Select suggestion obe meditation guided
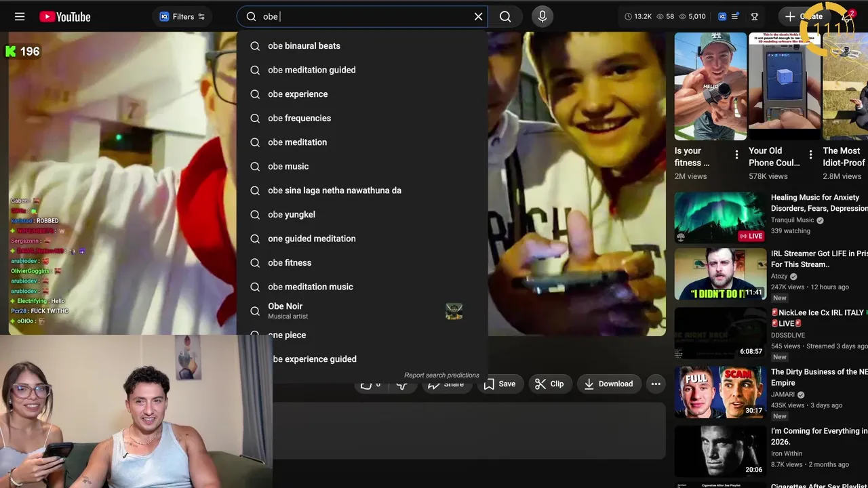Image resolution: width=868 pixels, height=488 pixels. point(362,70)
